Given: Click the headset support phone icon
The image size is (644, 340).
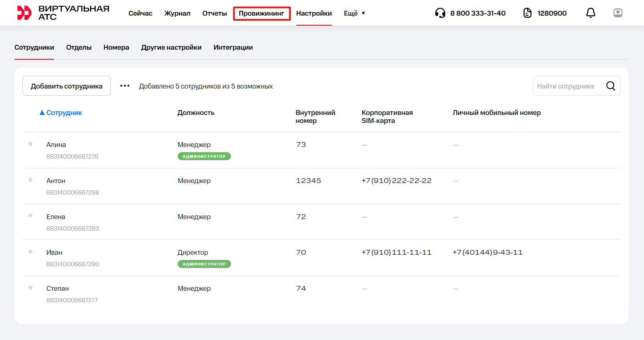Looking at the screenshot, I should (440, 13).
